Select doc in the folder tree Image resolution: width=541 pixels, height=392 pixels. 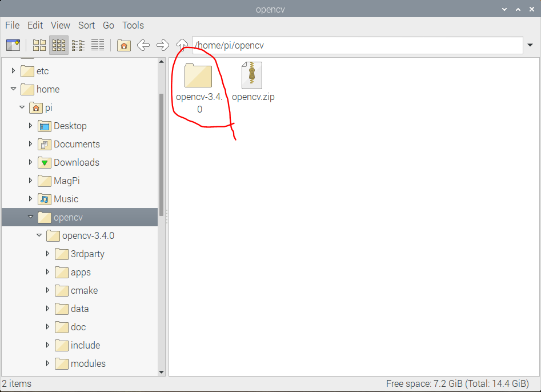point(78,327)
